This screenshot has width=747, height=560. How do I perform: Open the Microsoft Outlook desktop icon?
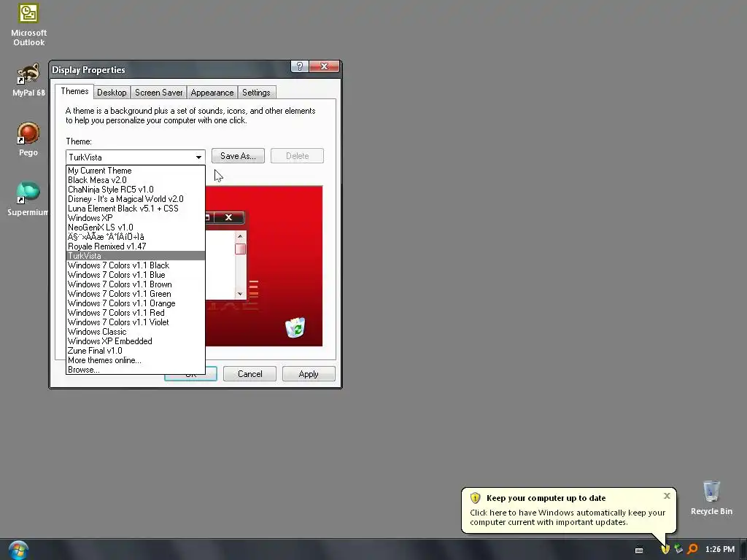tap(28, 25)
